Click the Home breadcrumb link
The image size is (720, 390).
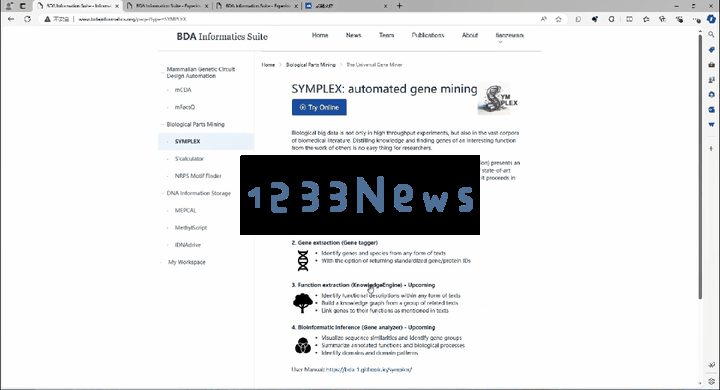[268, 65]
